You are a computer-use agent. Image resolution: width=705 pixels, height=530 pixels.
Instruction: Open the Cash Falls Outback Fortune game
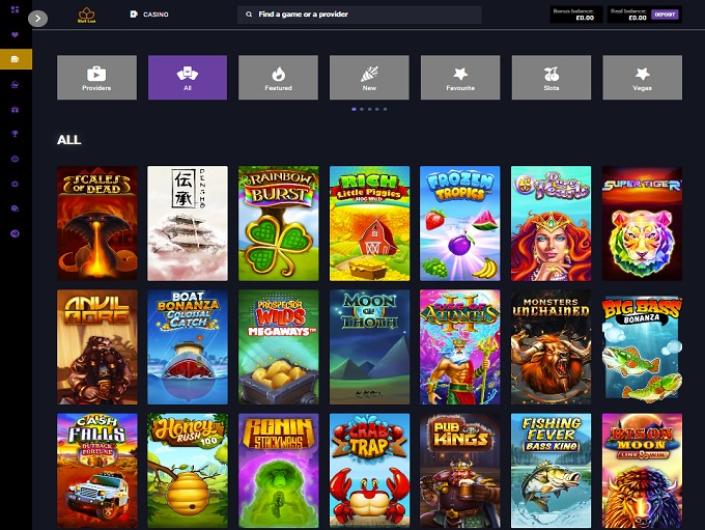click(97, 471)
